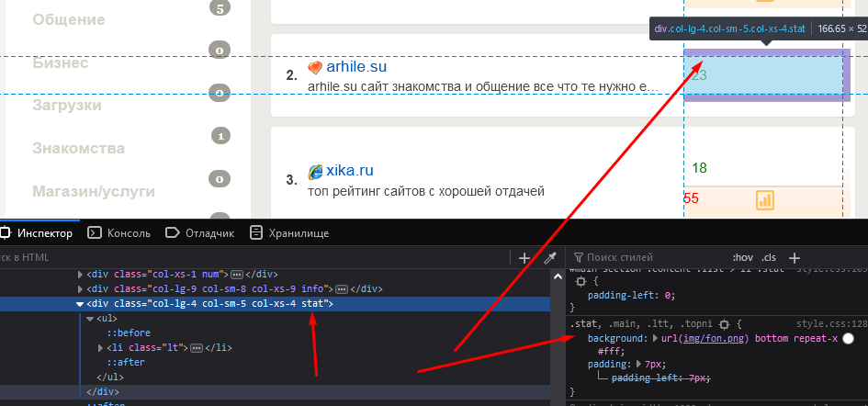This screenshot has width=868, height=406.
Task: Expand the col-xs-1 num div node
Action: [x=80, y=274]
